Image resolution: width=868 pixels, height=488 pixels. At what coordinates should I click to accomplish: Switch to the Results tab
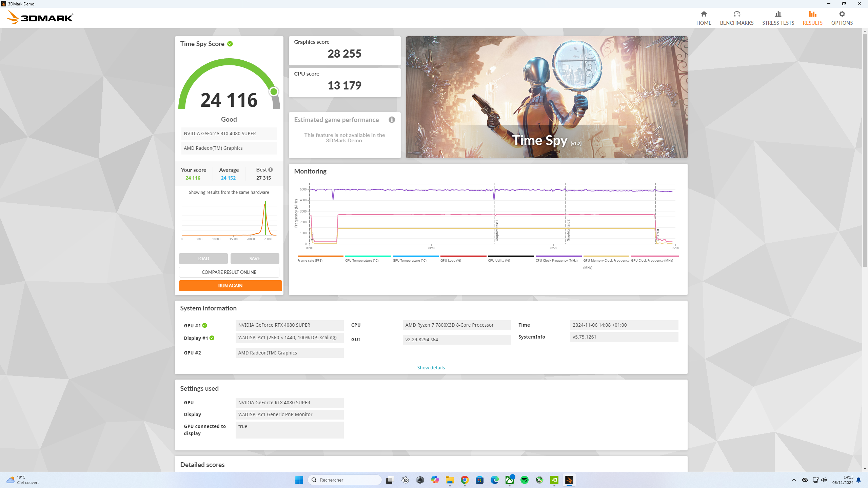(812, 18)
